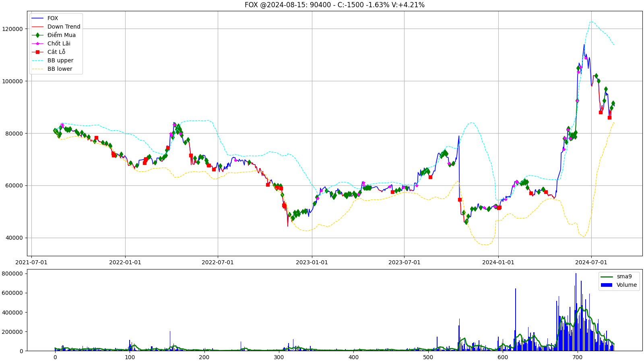Image resolution: width=644 pixels, height=362 pixels.
Task: Click the 2021-07-01 date axis label
Action: coord(31,262)
